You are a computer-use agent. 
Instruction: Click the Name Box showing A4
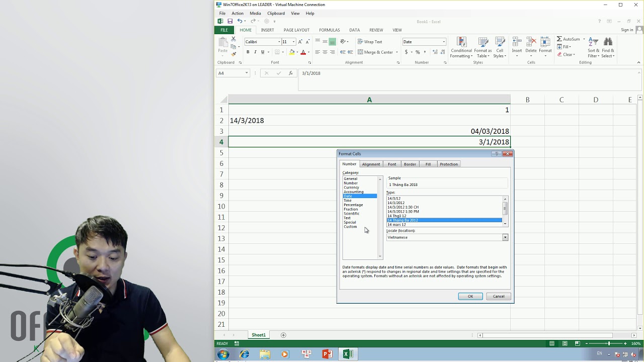(x=232, y=73)
